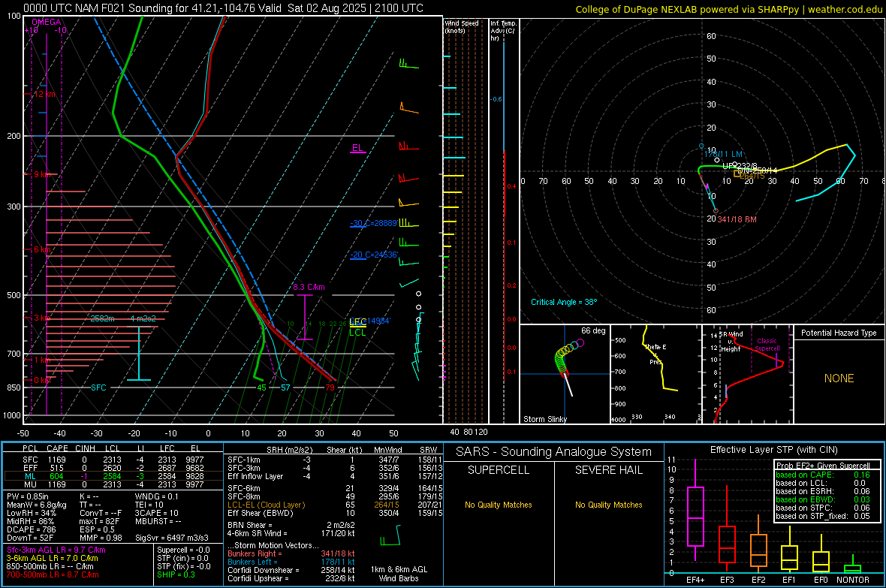Click the SFC-1km SRH row
Viewport: 886px width, 588px height.
(x=335, y=460)
